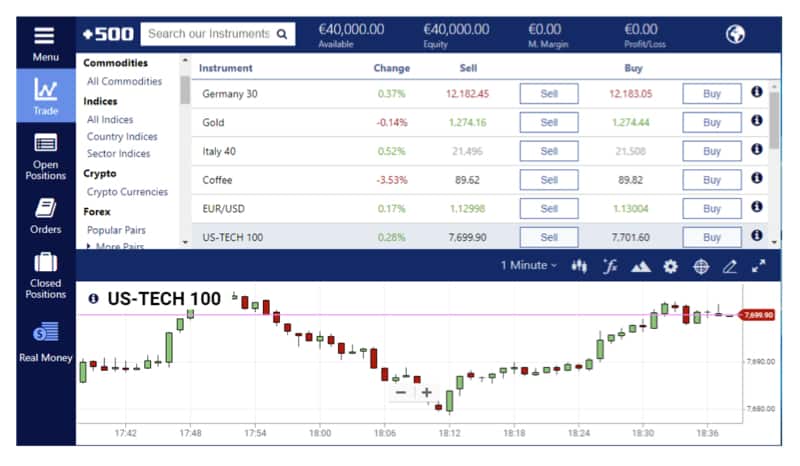The image size is (800, 466).
Task: Click the Crypto heading
Action: click(100, 174)
